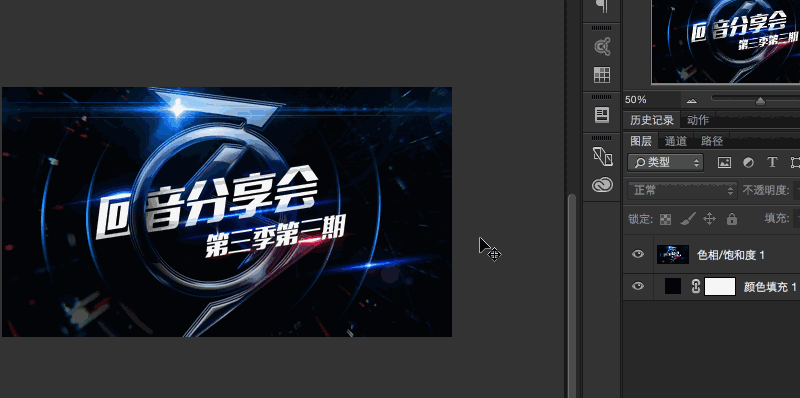Screen dimensions: 800x398
Task: Filter layers by pixel image kind
Action: click(x=724, y=163)
